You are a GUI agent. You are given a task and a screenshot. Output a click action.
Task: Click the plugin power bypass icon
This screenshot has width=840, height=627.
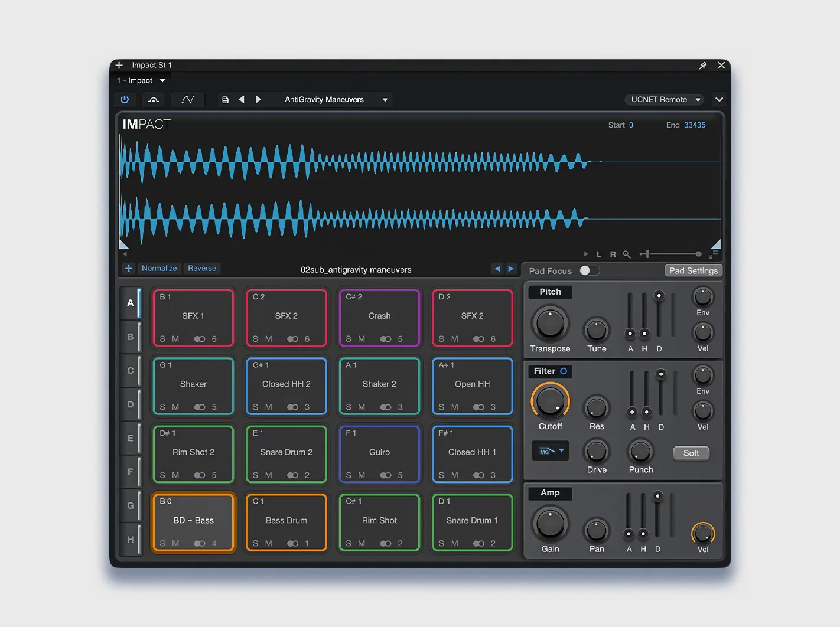[x=125, y=100]
